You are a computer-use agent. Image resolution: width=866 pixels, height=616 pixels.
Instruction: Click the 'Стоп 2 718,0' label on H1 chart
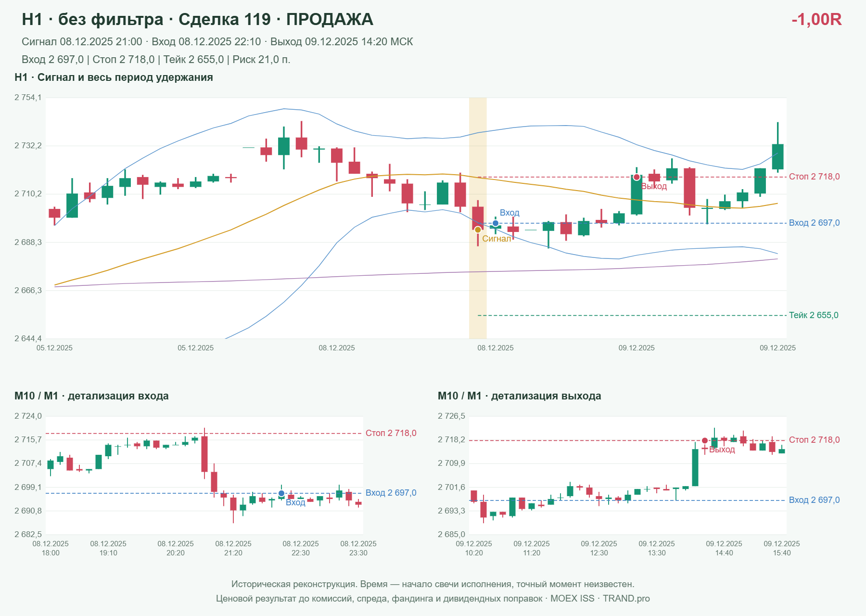[814, 177]
